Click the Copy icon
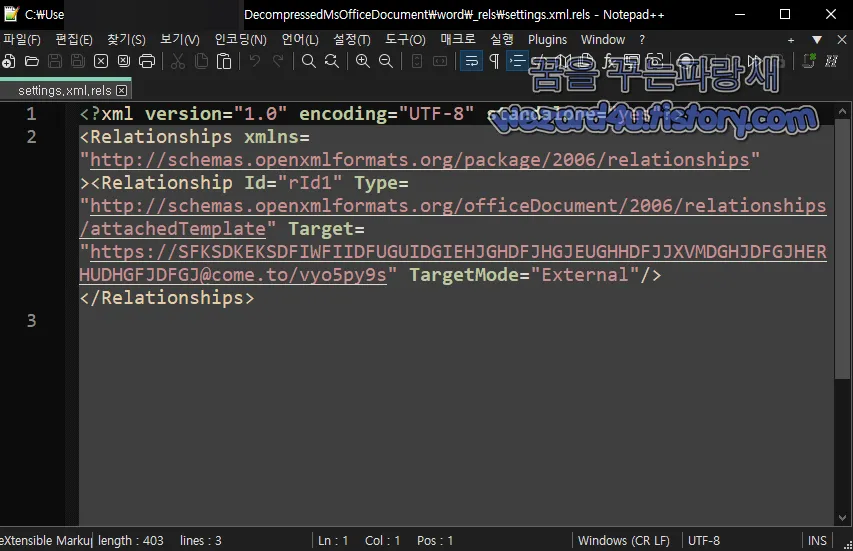The height and width of the screenshot is (551, 853). click(x=201, y=61)
